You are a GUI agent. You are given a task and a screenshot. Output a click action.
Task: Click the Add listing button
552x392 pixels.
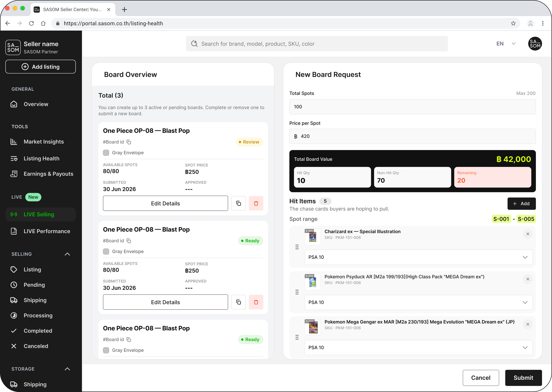[41, 67]
